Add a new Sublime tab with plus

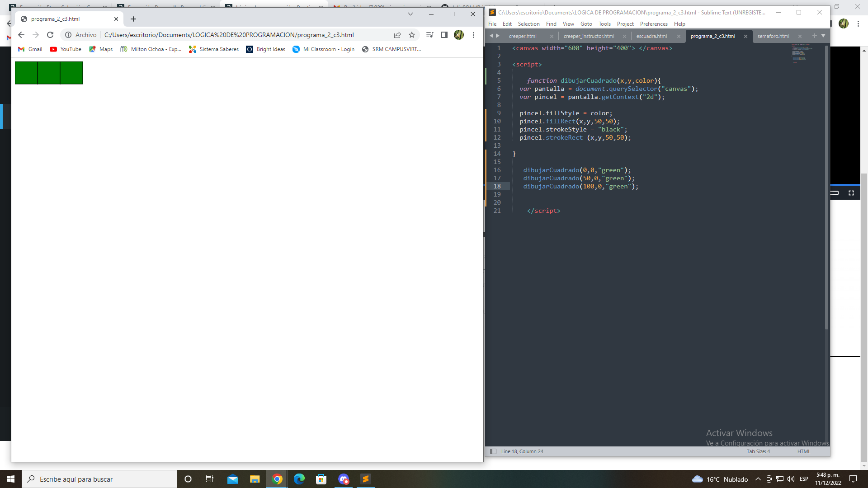coord(815,36)
